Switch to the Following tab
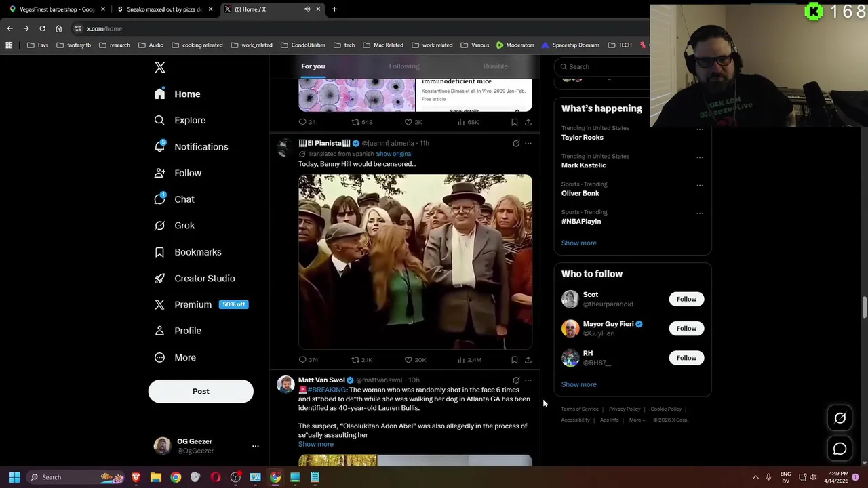The width and height of the screenshot is (868, 488). [x=404, y=66]
